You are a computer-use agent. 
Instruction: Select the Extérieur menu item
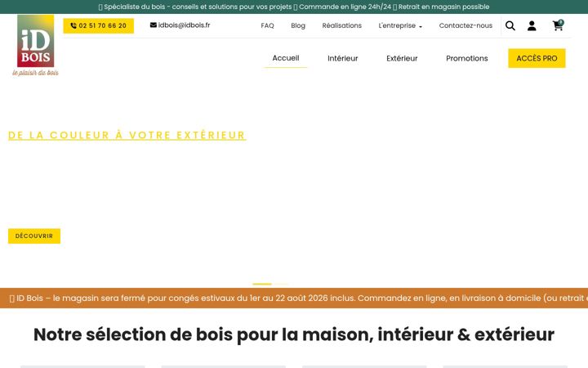click(x=402, y=59)
